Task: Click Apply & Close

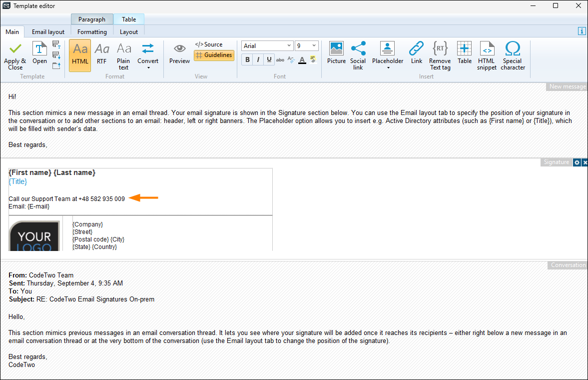Action: pyautogui.click(x=15, y=55)
